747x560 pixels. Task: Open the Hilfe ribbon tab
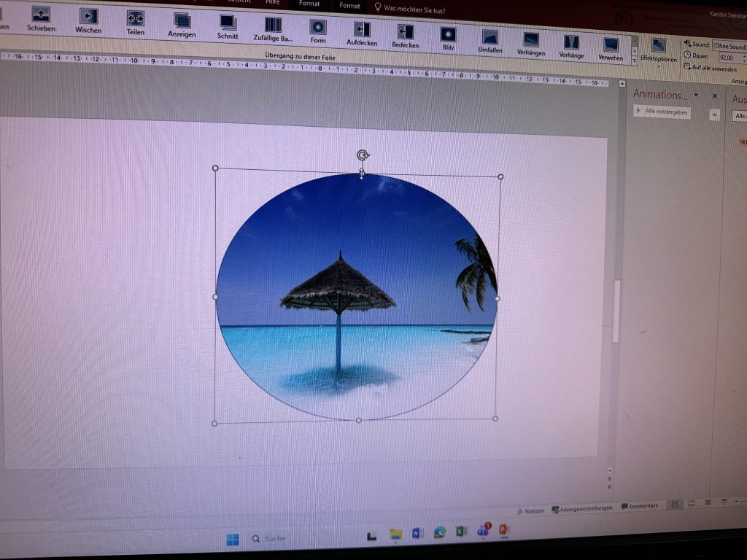coord(272,2)
